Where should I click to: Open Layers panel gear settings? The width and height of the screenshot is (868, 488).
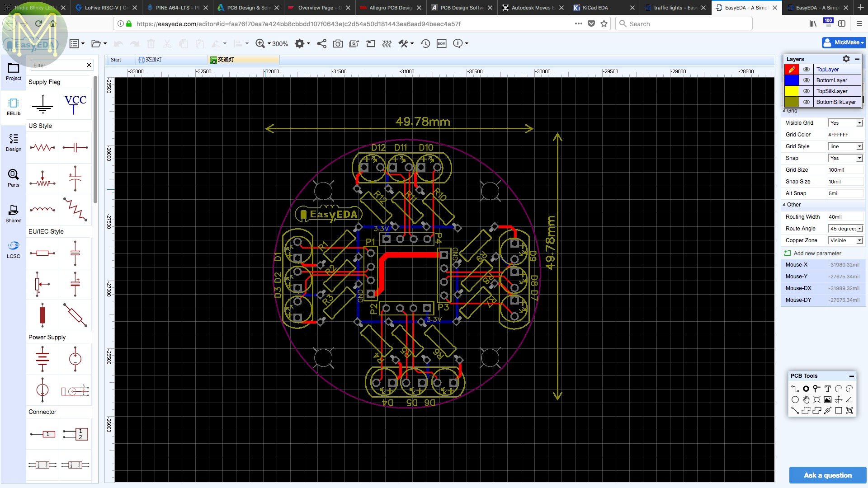click(846, 59)
